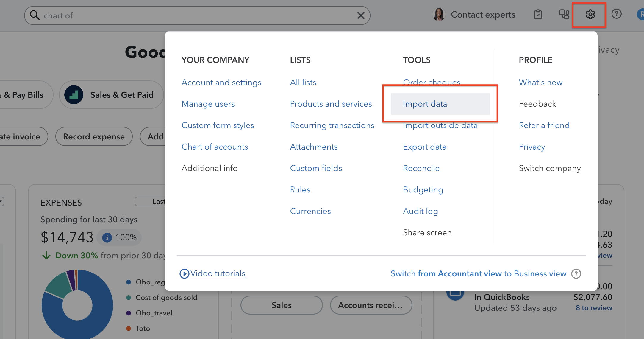644x339 pixels.
Task: Click the orange Toto legend dot
Action: [x=129, y=328]
